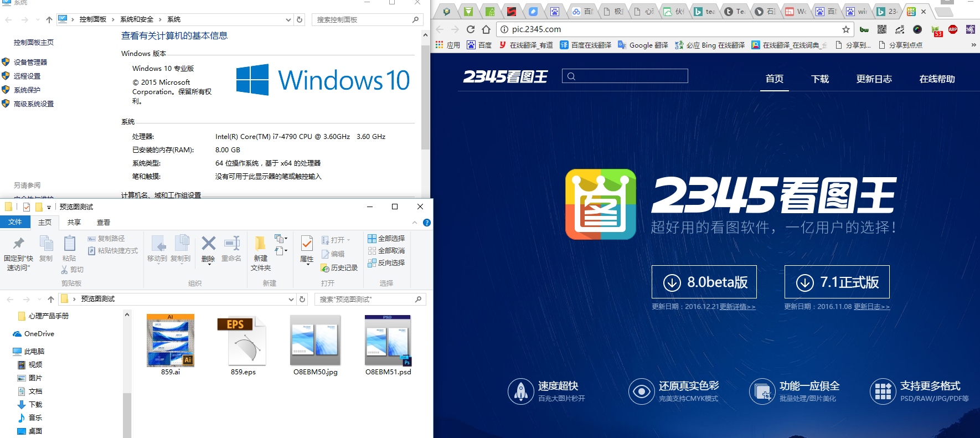The image size is (980, 438).
Task: Expand the Delete button dropdown arrow
Action: 209,265
